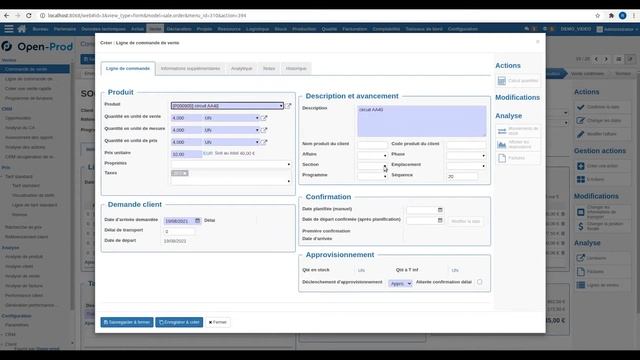Click Enregistrer & créer button
640x360 pixels.
[179, 322]
